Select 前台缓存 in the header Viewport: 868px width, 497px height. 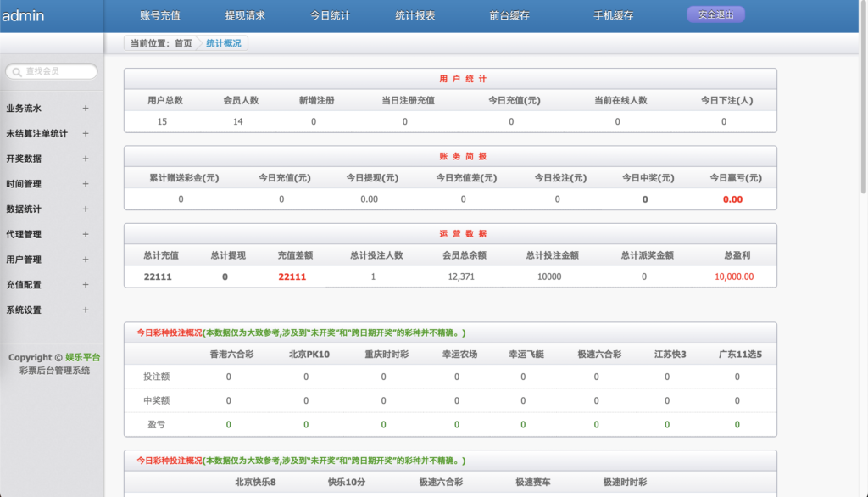point(509,16)
